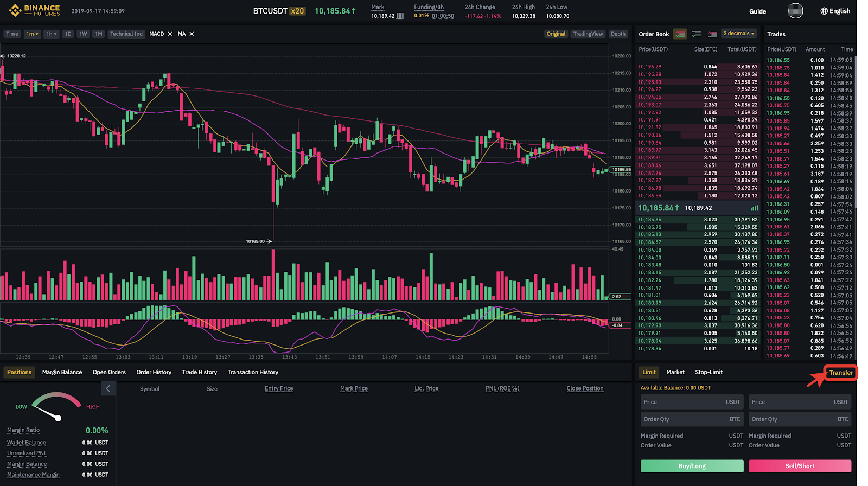
Task: Click the Transfer button
Action: (841, 373)
